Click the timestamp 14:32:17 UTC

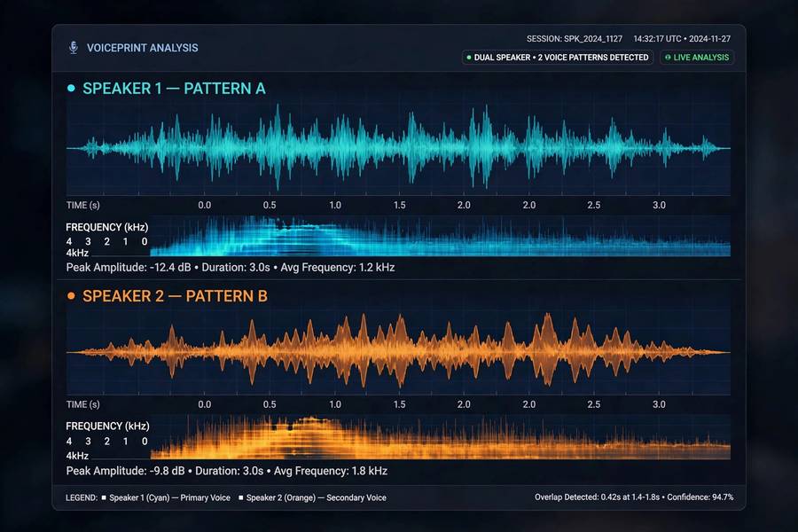click(657, 39)
